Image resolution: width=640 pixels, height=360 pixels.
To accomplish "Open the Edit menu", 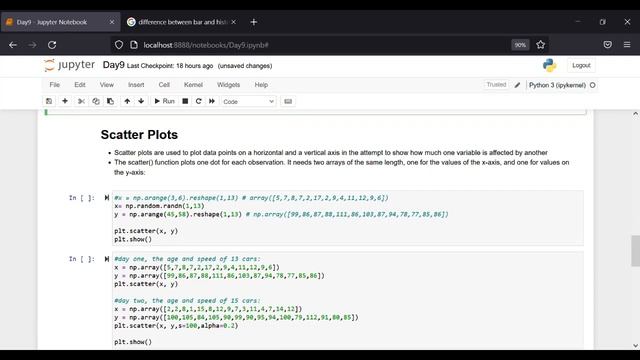I will pos(80,85).
